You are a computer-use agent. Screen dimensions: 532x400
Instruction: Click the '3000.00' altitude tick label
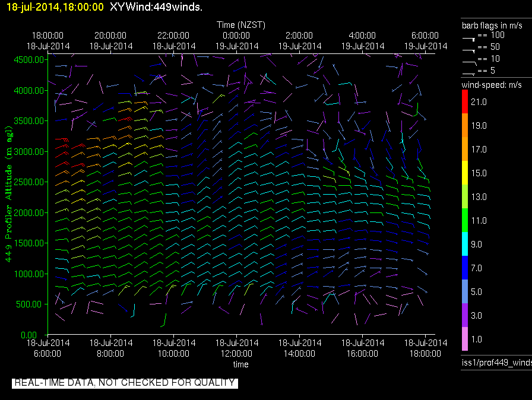29,151
